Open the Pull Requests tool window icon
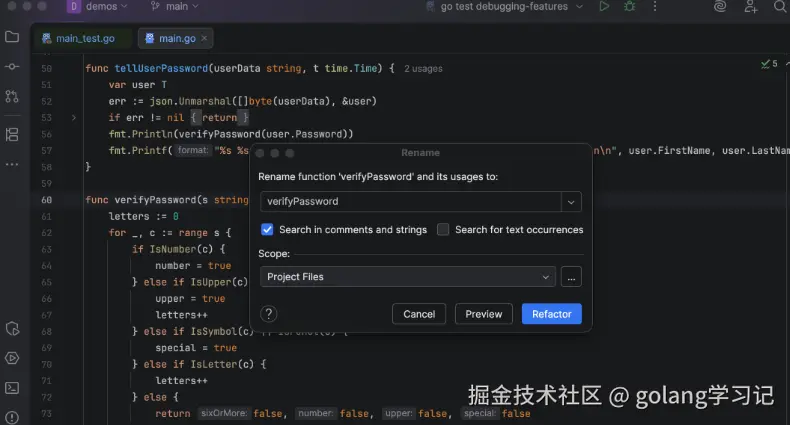This screenshot has height=425, width=790. pyautogui.click(x=12, y=96)
